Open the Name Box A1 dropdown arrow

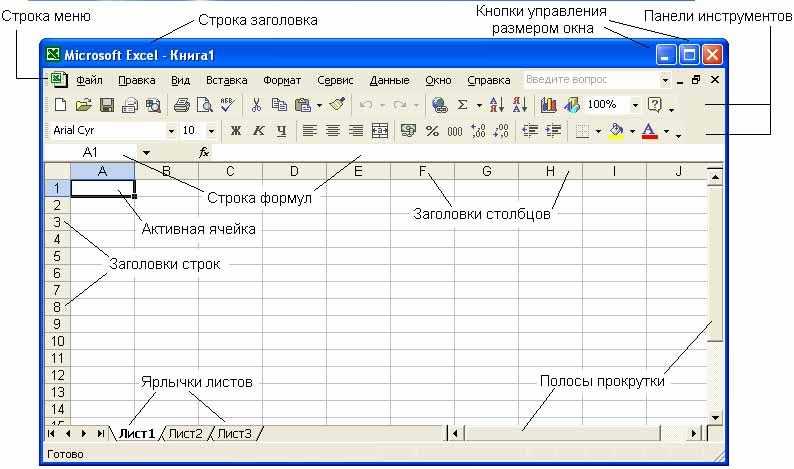click(x=146, y=152)
